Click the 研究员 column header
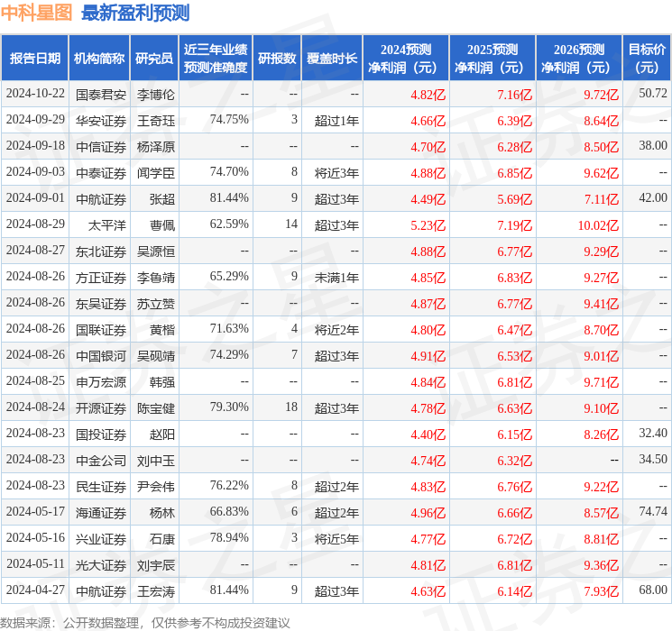 pos(154,59)
